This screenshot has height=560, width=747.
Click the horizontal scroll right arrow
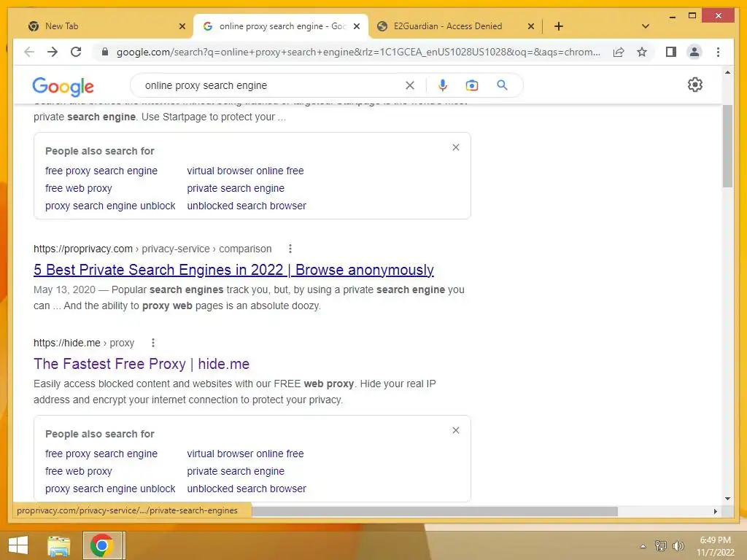pyautogui.click(x=715, y=511)
